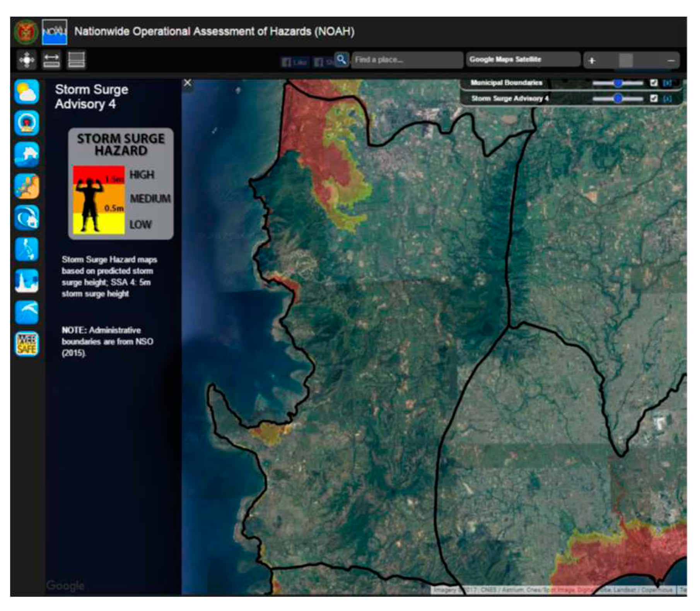
Task: Click the magnifier search icon
Action: tap(341, 60)
